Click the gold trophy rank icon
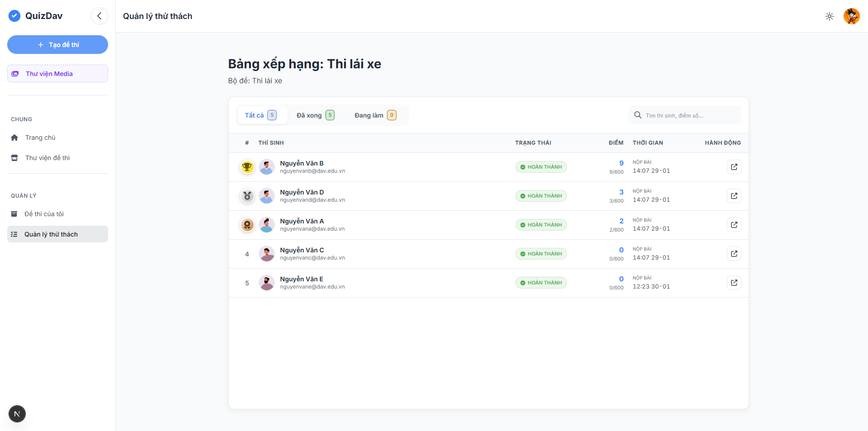Screen dimensions: 868x431 247,167
